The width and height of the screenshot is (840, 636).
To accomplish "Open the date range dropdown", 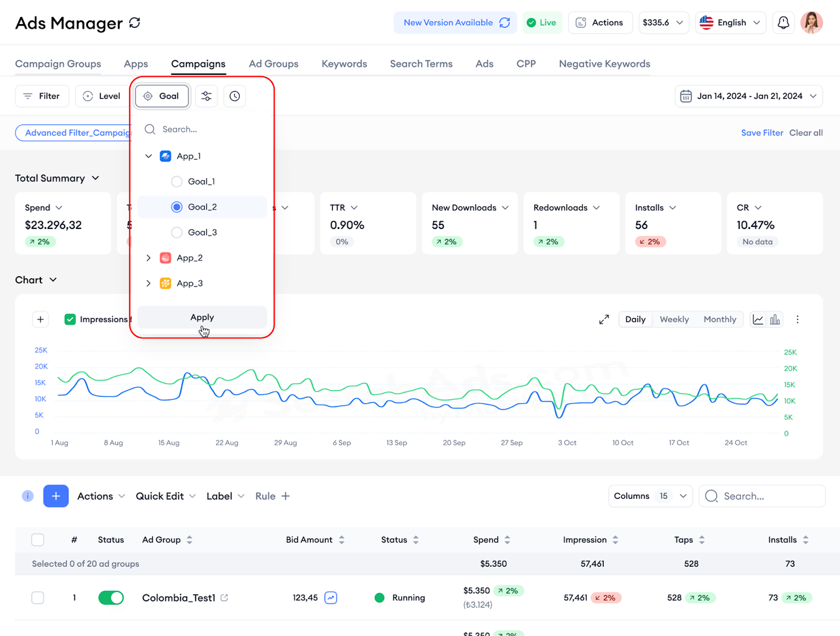I will [749, 96].
